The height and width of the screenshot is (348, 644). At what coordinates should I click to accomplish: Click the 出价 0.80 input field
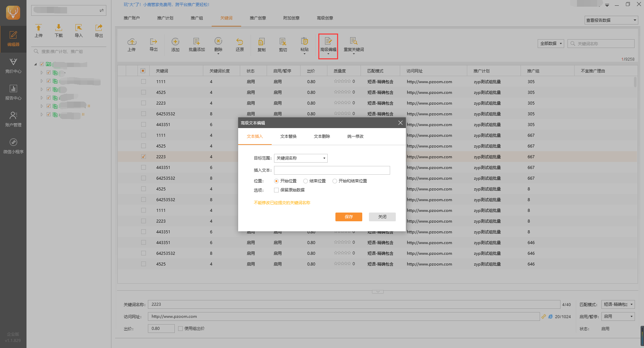coord(161,329)
